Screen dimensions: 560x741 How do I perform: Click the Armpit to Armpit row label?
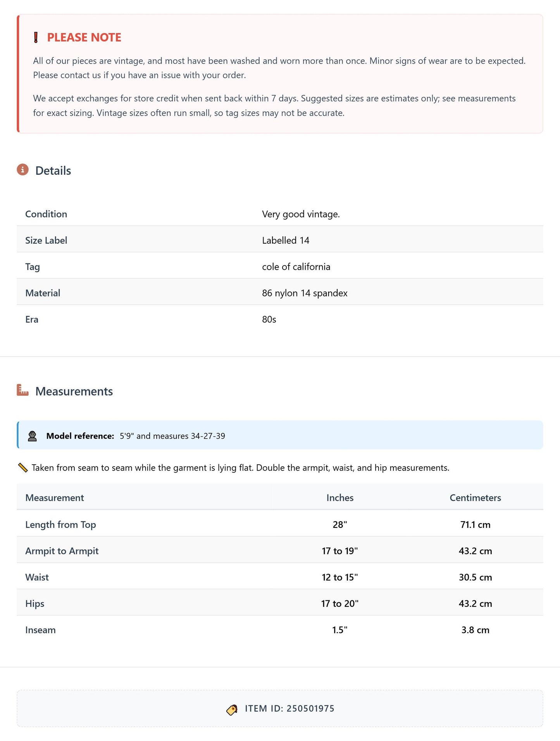click(62, 551)
